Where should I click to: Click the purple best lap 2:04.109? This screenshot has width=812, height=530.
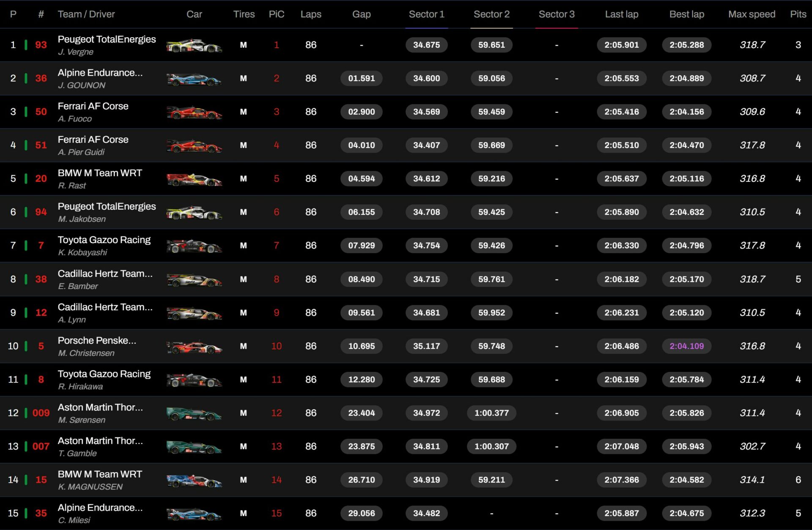686,346
